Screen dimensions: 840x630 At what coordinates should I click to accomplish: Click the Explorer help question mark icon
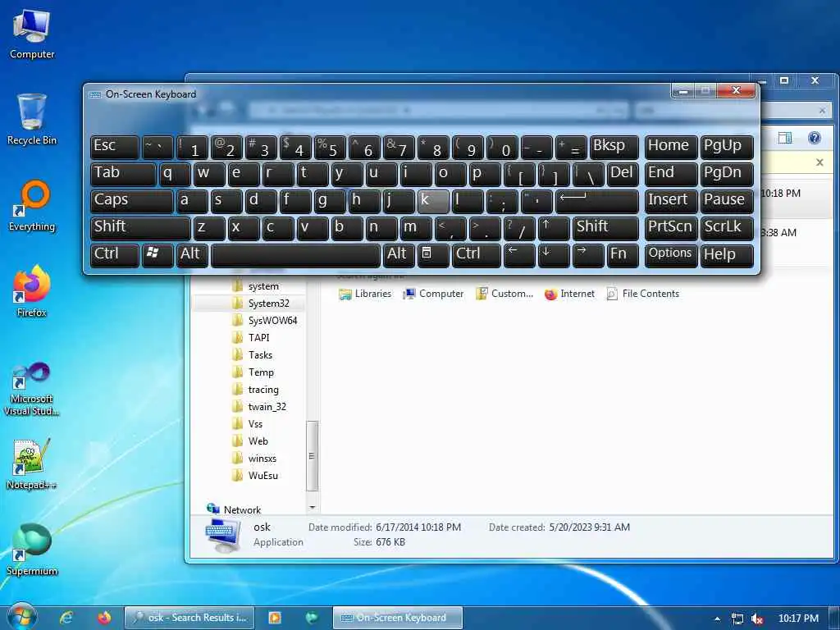814,138
